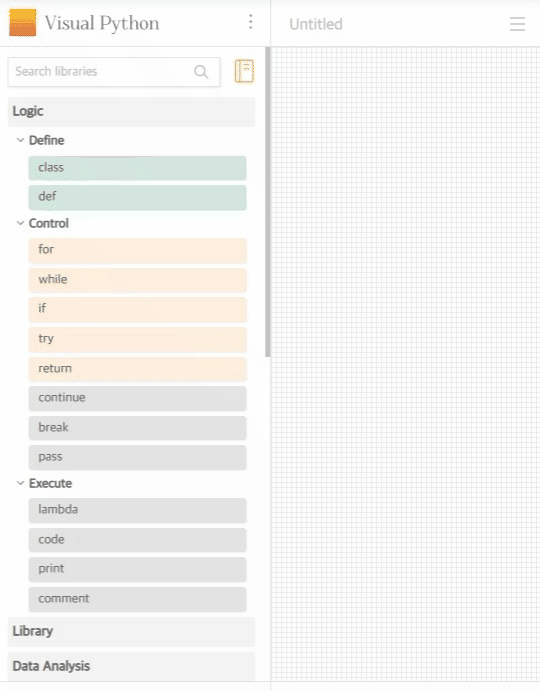Add a lambda block

click(x=138, y=510)
